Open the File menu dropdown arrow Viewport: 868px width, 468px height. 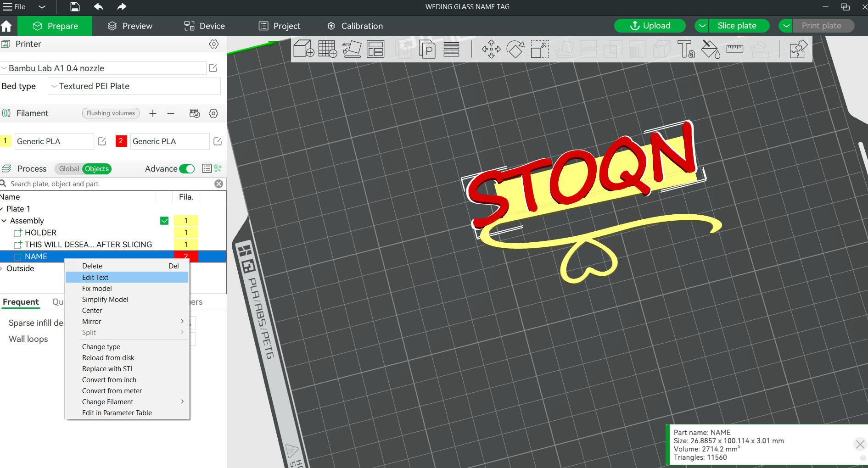42,7
